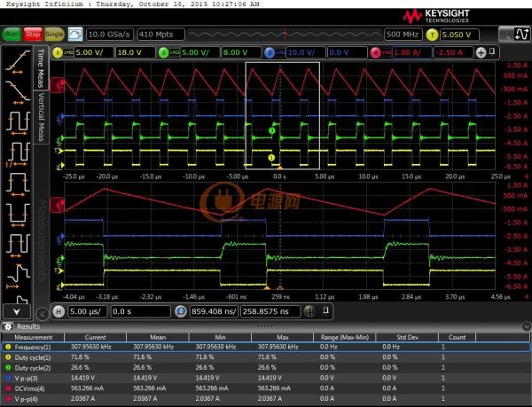
Task: Edit trigger level 5.050 V field
Action: click(x=459, y=35)
